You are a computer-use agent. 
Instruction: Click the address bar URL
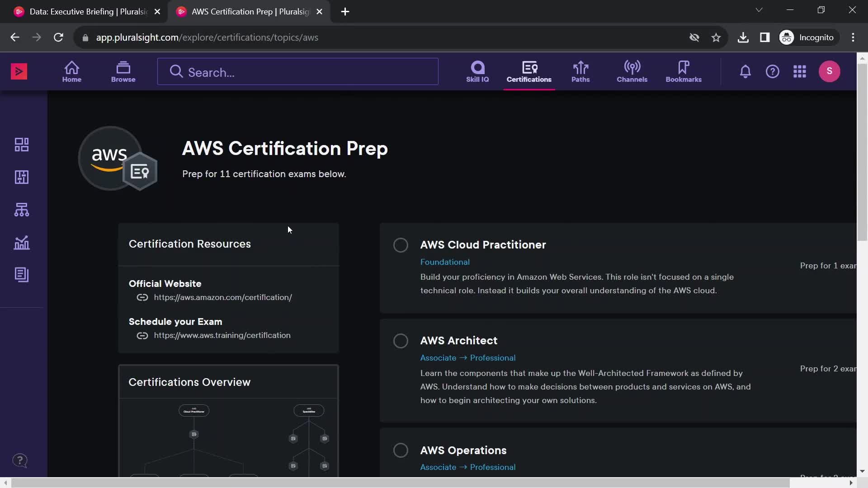(207, 38)
